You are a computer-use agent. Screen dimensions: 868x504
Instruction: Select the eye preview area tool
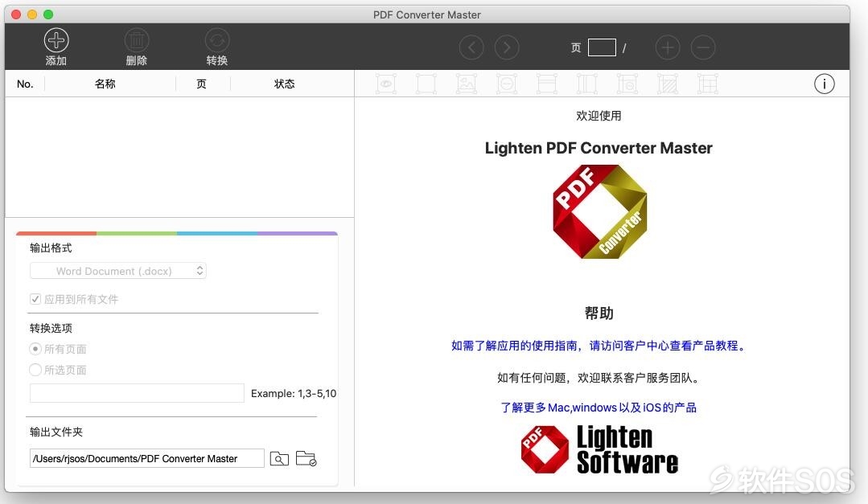pyautogui.click(x=386, y=84)
